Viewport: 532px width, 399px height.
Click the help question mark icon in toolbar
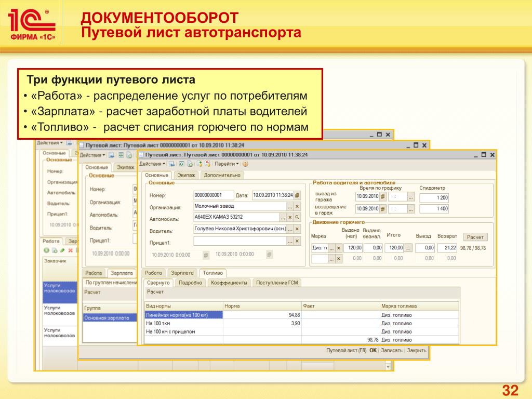pyautogui.click(x=245, y=164)
